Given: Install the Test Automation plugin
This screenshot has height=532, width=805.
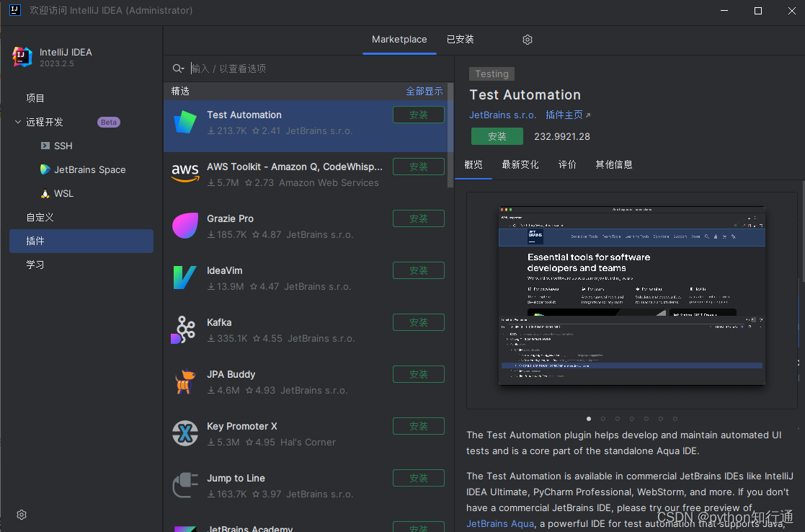Looking at the screenshot, I should (497, 136).
